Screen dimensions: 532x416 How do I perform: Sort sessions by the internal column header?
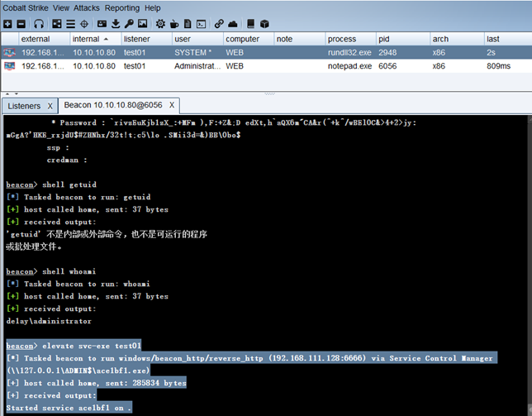95,39
